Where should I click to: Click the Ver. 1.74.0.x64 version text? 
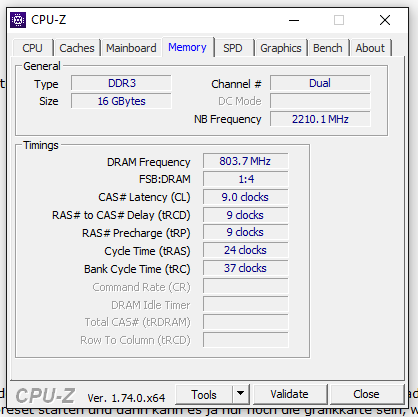click(x=126, y=398)
